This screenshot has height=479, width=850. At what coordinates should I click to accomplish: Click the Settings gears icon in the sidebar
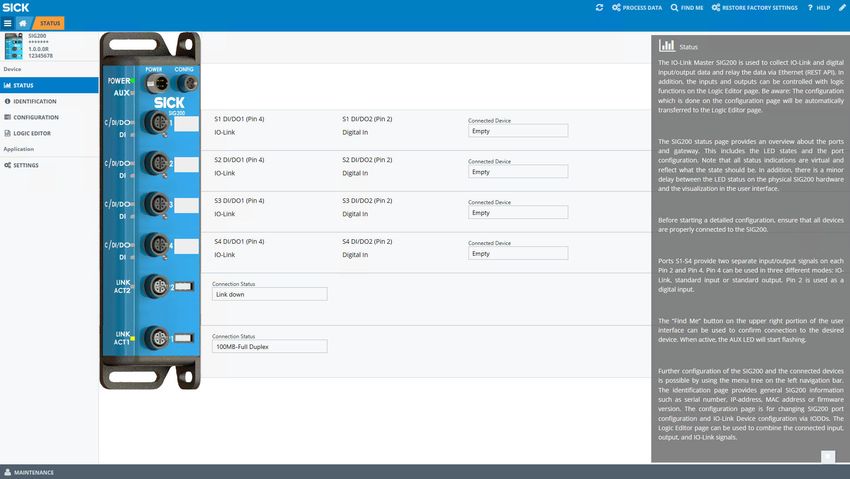point(7,165)
